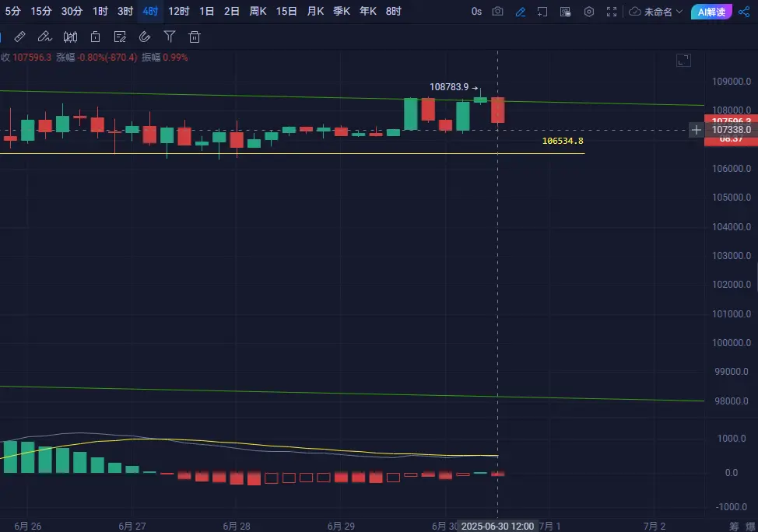Open the 未命名 layout dropdown
The height and width of the screenshot is (532, 758).
[x=662, y=12]
